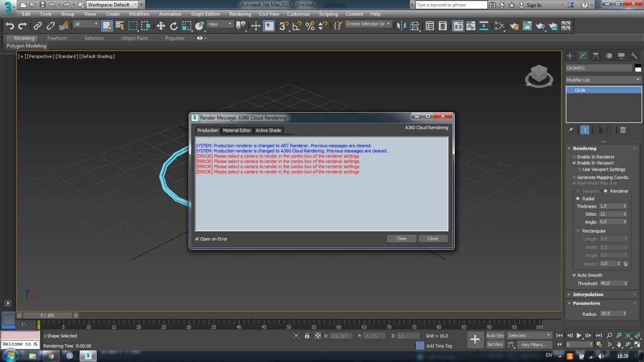Enable Generate Mapping Coords. checkbox

coord(574,177)
